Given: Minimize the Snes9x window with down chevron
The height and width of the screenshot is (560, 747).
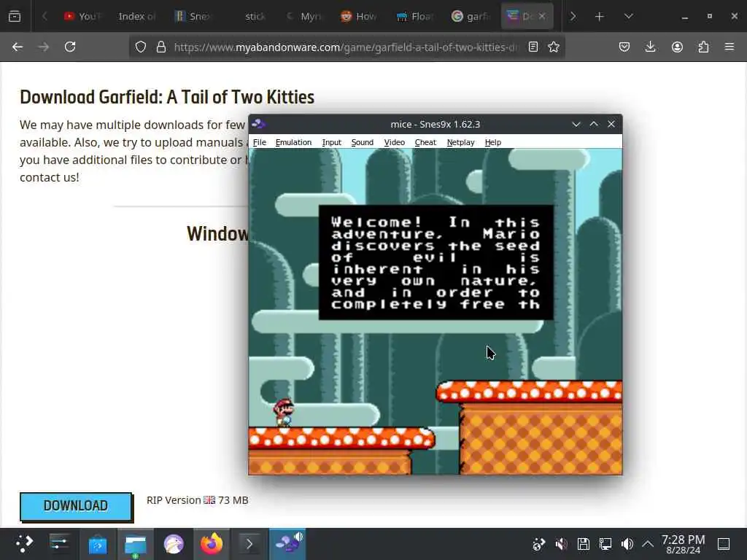Looking at the screenshot, I should [x=576, y=124].
